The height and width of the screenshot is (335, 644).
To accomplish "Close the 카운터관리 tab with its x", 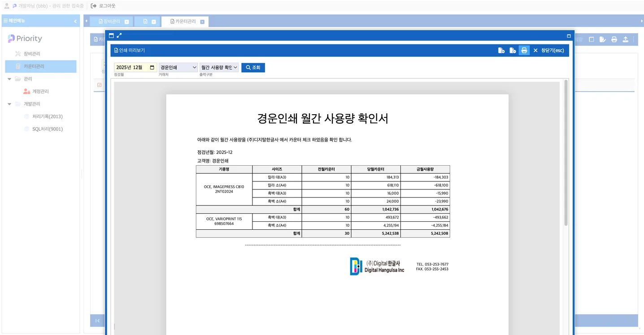I will [x=202, y=21].
